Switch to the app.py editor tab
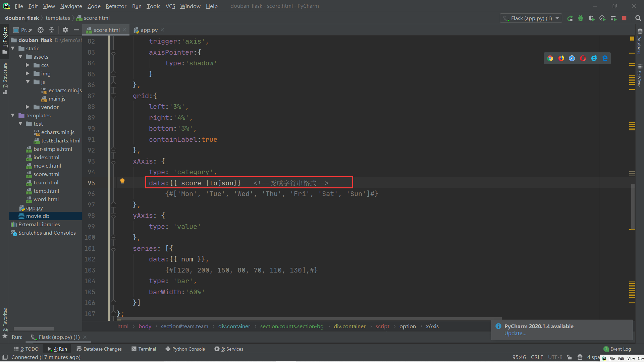 point(149,30)
